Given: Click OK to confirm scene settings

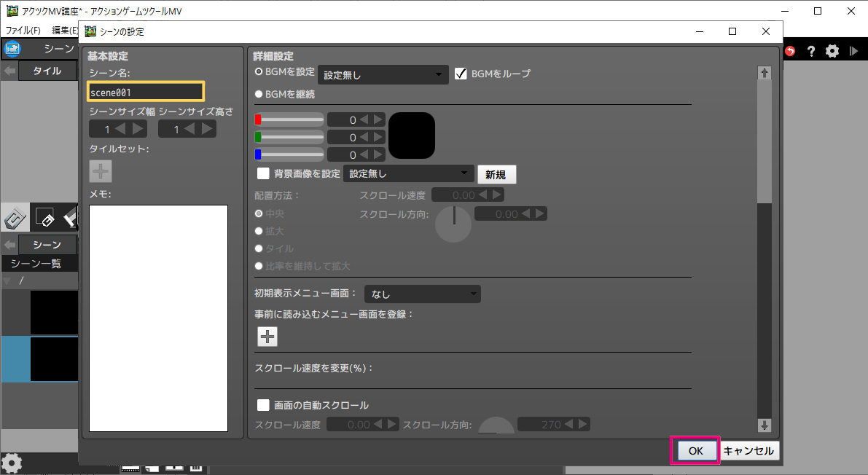Looking at the screenshot, I should (695, 451).
